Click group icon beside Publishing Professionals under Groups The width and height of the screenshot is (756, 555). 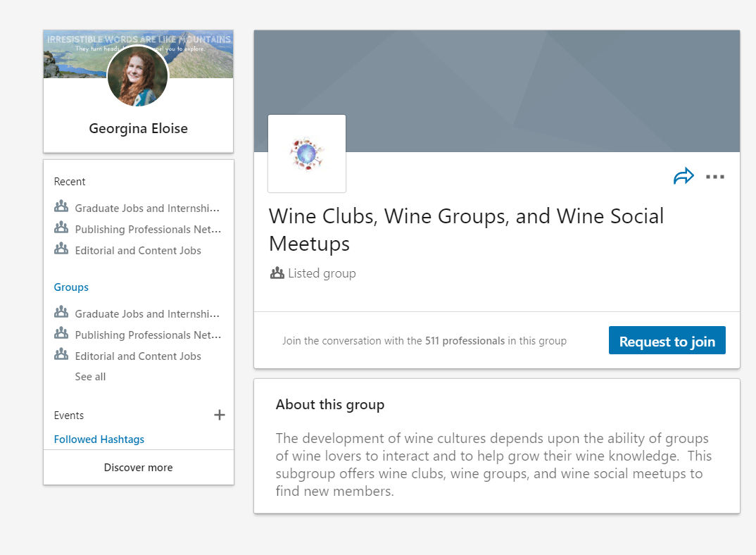click(x=61, y=333)
